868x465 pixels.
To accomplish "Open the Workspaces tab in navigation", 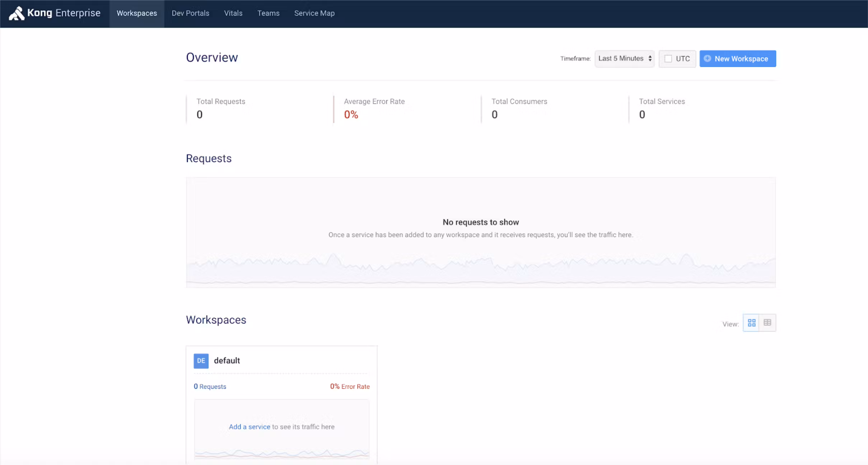I will pos(137,13).
